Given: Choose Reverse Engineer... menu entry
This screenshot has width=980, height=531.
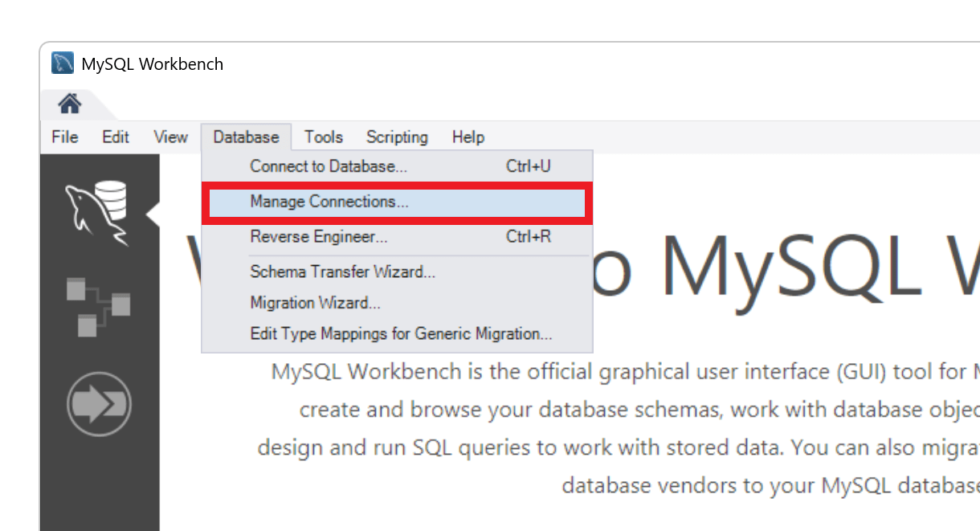Looking at the screenshot, I should pos(397,237).
